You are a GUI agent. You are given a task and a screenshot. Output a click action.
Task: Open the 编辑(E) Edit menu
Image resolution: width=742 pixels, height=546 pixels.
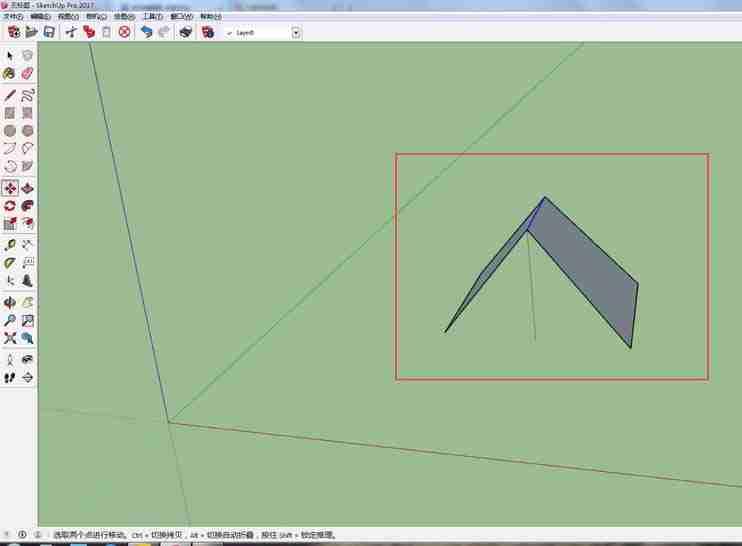40,17
